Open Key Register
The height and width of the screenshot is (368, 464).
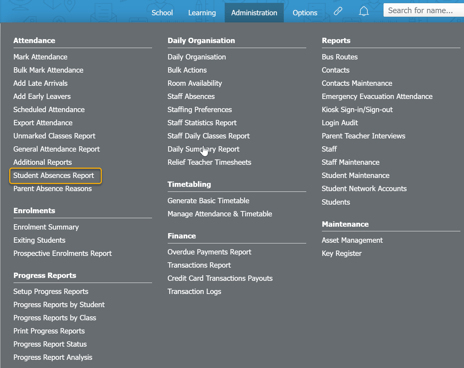[342, 254]
